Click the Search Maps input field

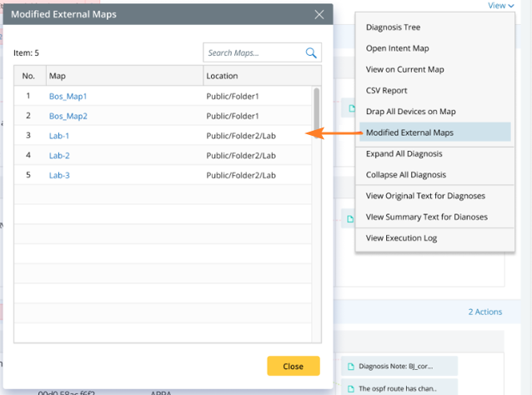pos(253,53)
